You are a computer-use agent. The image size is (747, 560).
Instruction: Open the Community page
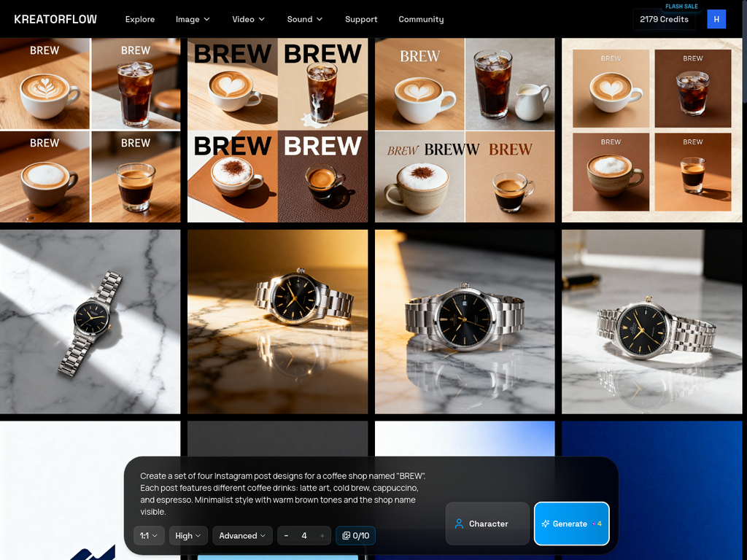tap(421, 19)
